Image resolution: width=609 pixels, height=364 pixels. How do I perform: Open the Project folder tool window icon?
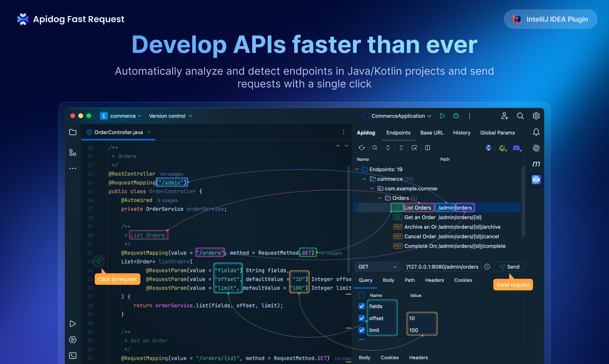(x=73, y=132)
